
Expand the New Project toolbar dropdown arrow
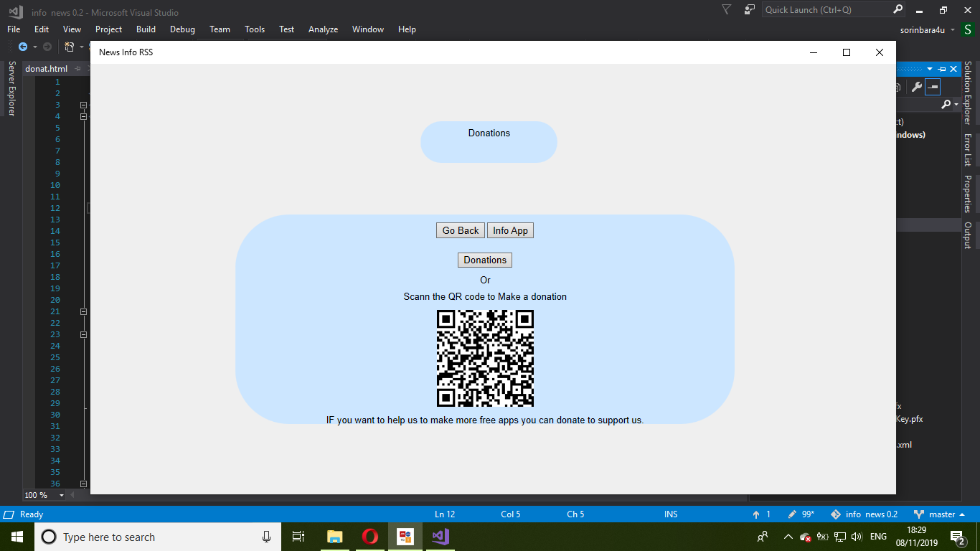(x=81, y=47)
